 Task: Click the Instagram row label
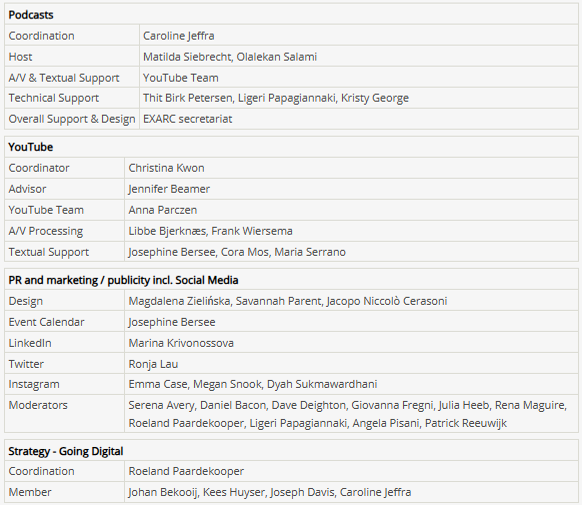[x=34, y=384]
